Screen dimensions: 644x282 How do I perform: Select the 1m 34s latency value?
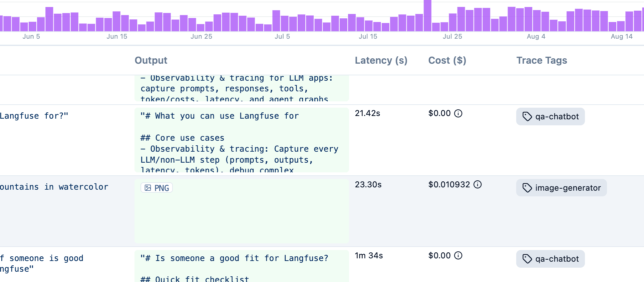click(369, 255)
